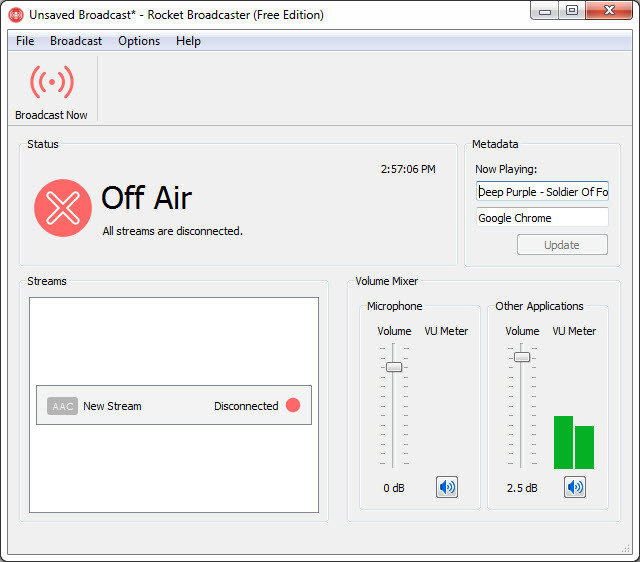Click 'All streams are disconnected.' text

[x=173, y=231]
